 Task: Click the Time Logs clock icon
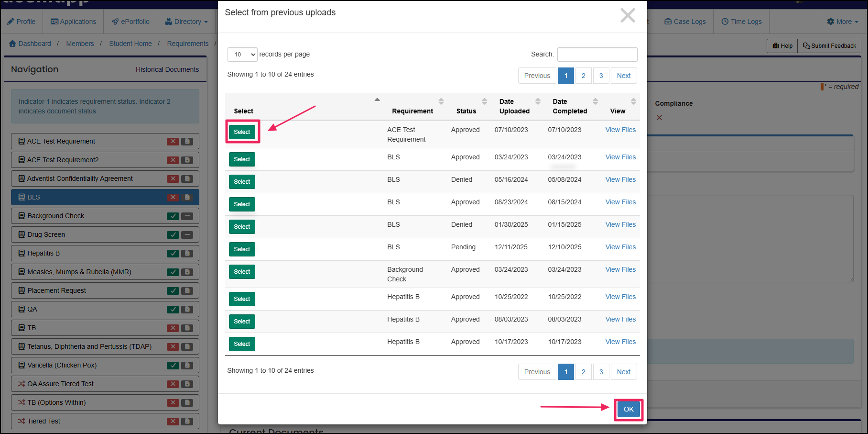click(724, 21)
